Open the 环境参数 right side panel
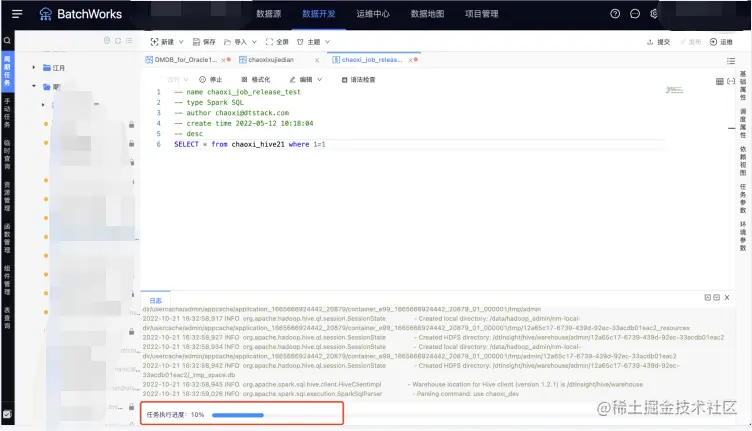 click(x=743, y=236)
